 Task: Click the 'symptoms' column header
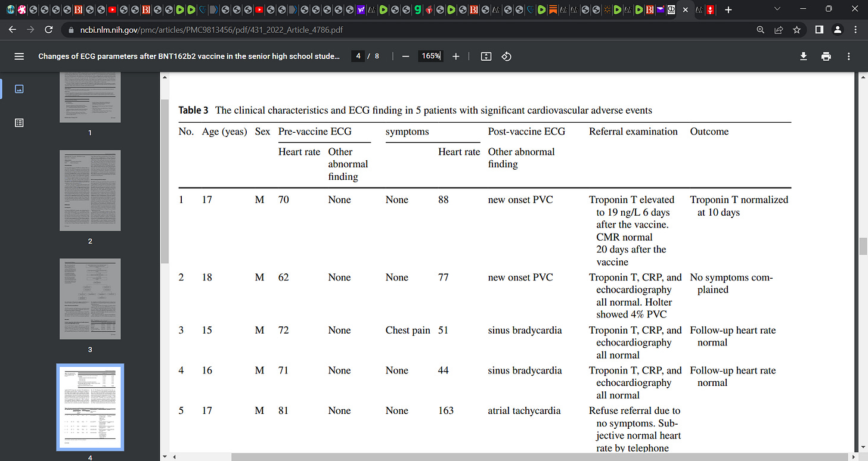[407, 132]
